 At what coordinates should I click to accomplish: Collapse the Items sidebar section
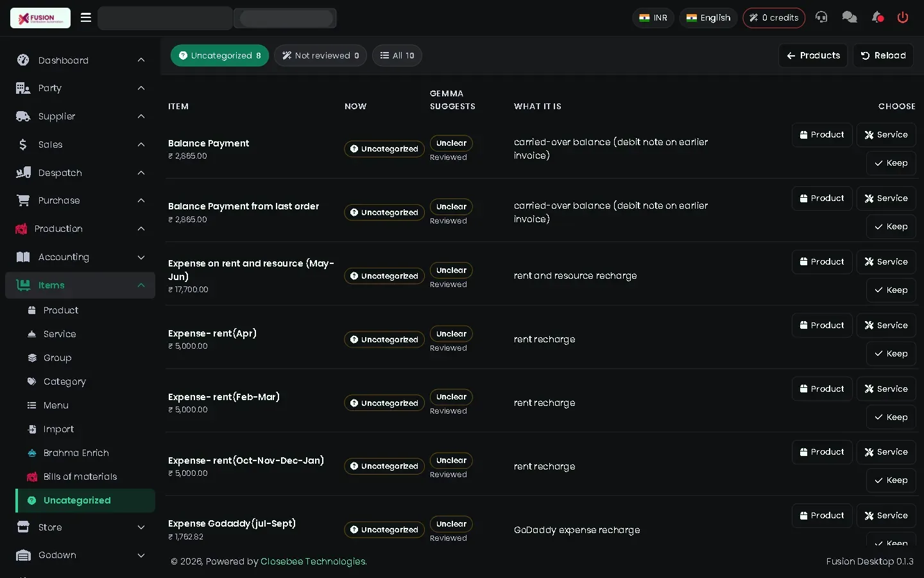click(80, 285)
